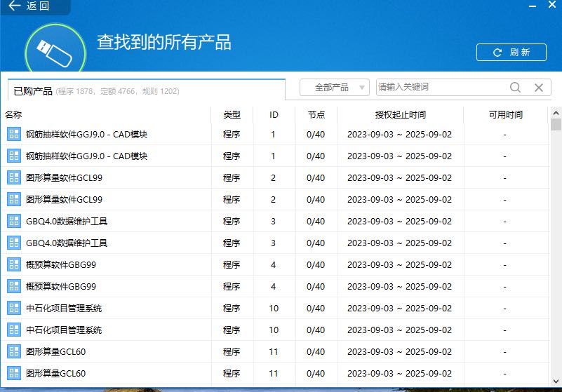Clear the keyword with the X icon

(x=538, y=88)
